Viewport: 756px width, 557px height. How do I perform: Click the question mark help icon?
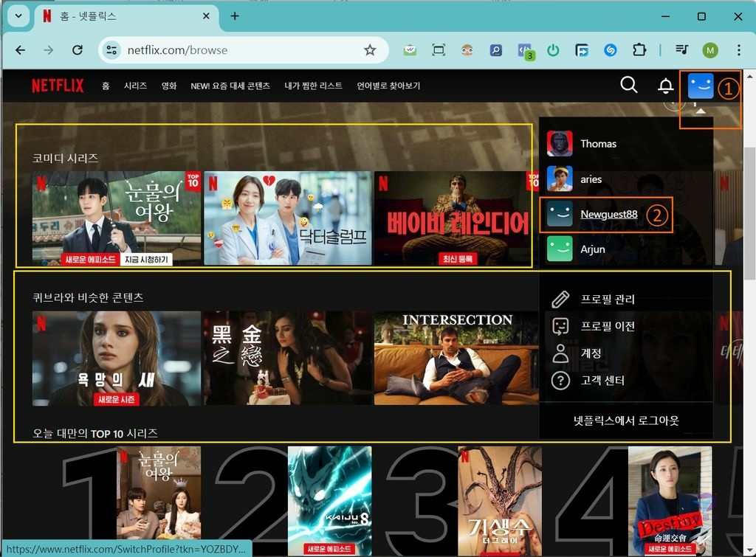(x=560, y=381)
